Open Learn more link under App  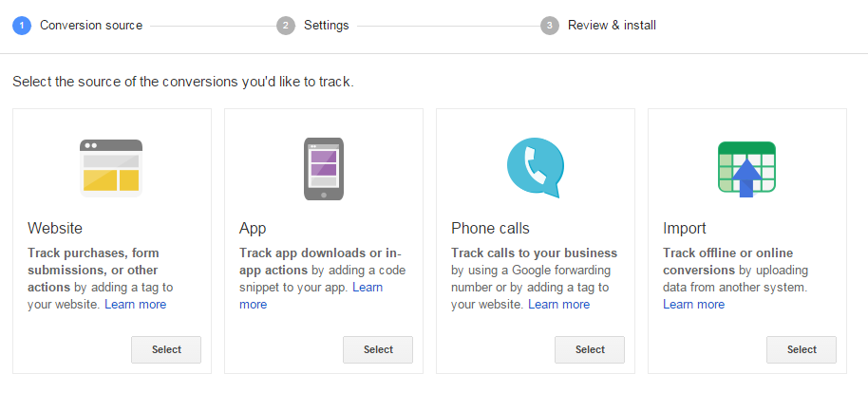311,296
